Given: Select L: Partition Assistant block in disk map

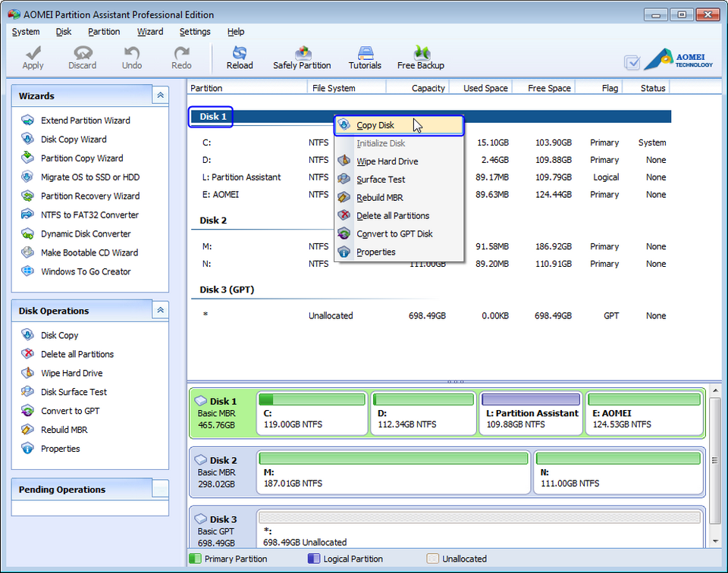Looking at the screenshot, I should (531, 413).
